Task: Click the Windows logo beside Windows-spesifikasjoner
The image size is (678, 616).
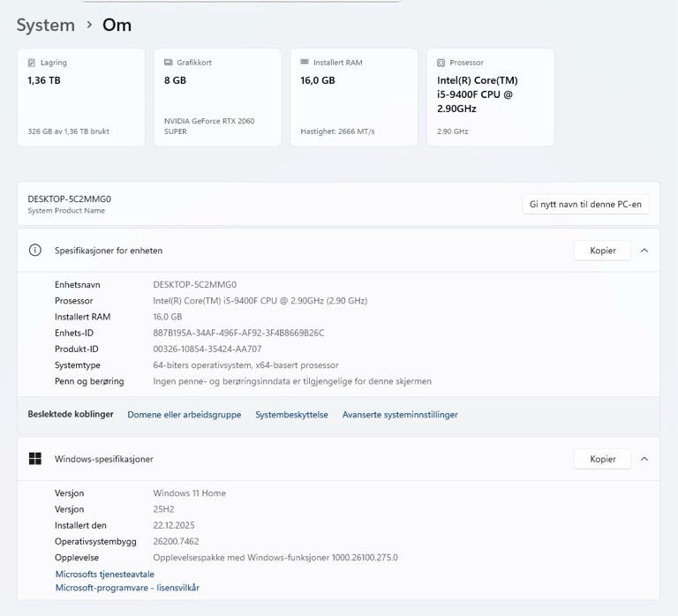Action: (x=35, y=459)
